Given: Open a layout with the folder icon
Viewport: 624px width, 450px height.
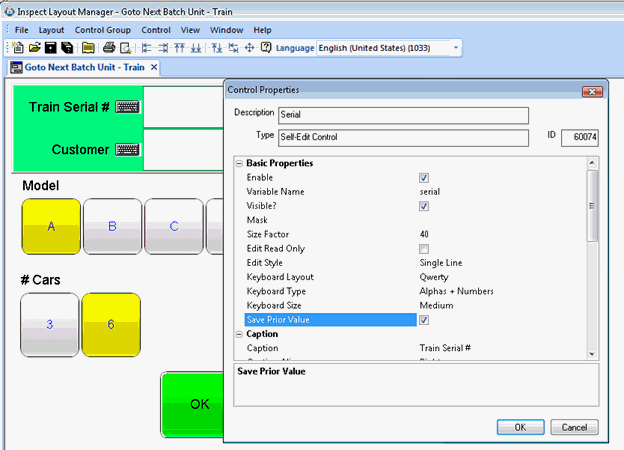Looking at the screenshot, I should pos(35,48).
